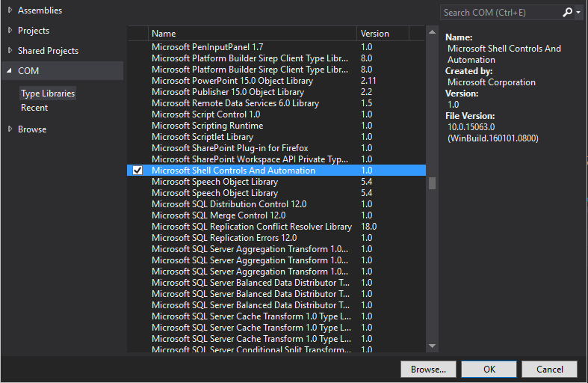Confirm with the OK button
Image resolution: width=588 pixels, height=383 pixels.
[489, 369]
